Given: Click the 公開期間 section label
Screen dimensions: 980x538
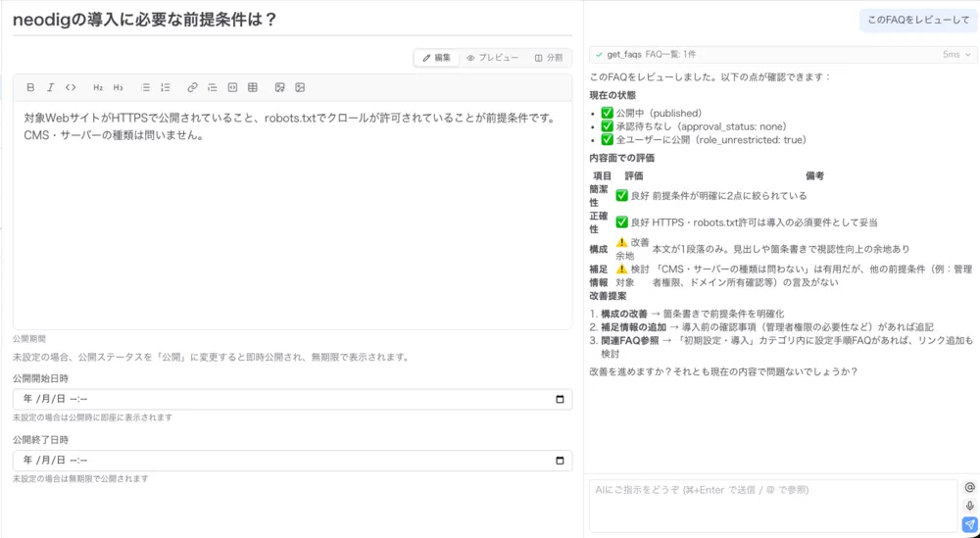Looking at the screenshot, I should (x=29, y=339).
